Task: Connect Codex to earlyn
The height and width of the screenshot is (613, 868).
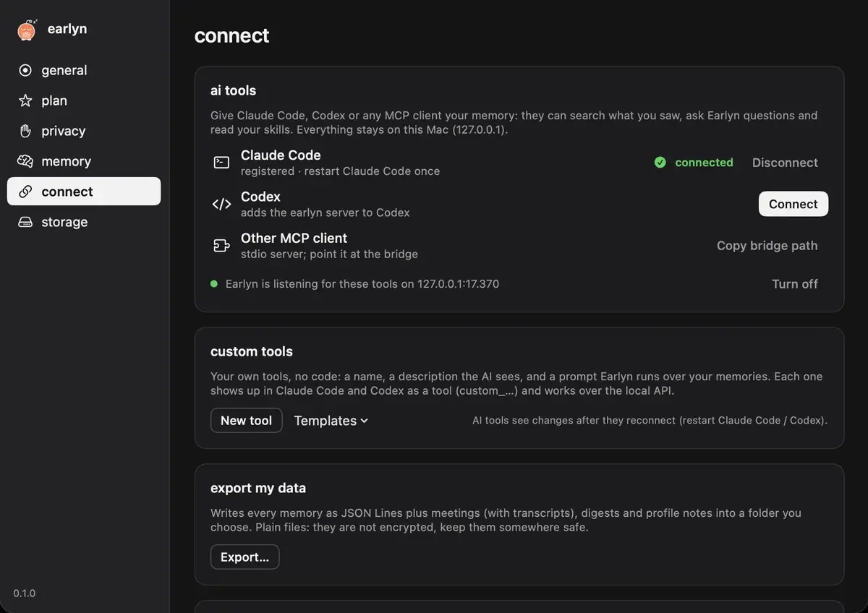Action: click(x=793, y=204)
